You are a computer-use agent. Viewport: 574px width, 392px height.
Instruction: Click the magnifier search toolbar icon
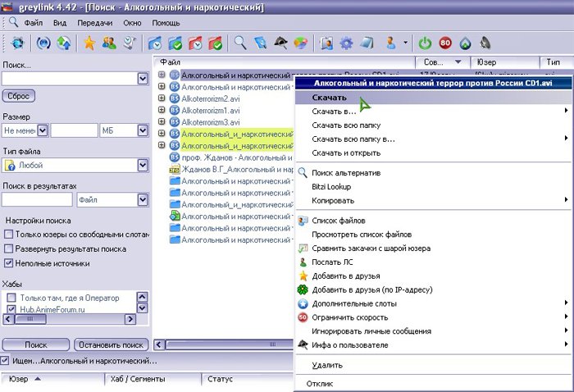point(240,43)
